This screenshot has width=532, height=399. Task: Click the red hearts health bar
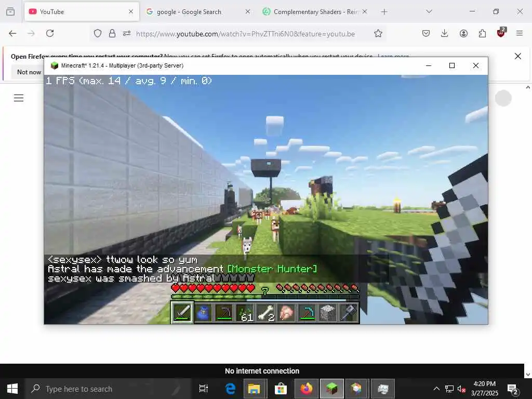click(213, 288)
